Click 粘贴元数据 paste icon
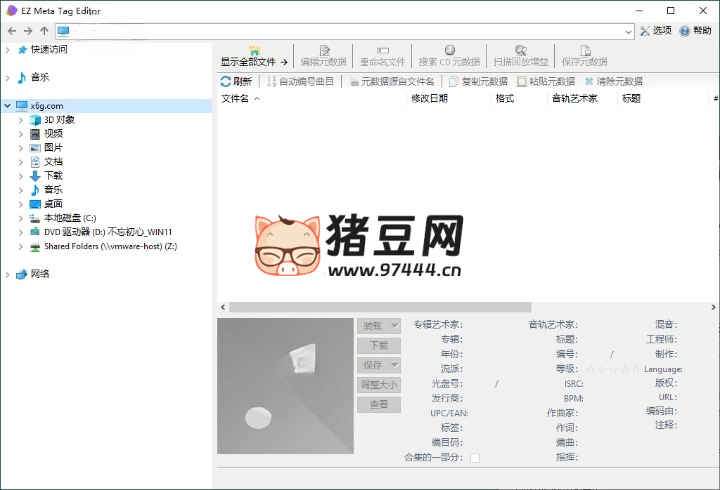This screenshot has width=720, height=490. [521, 82]
